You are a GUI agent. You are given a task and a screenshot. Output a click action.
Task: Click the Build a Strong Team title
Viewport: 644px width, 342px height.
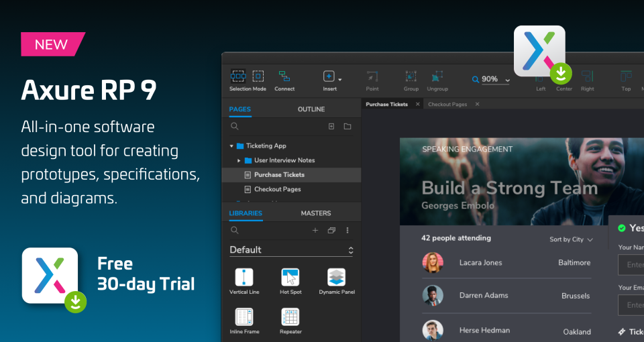click(x=509, y=188)
